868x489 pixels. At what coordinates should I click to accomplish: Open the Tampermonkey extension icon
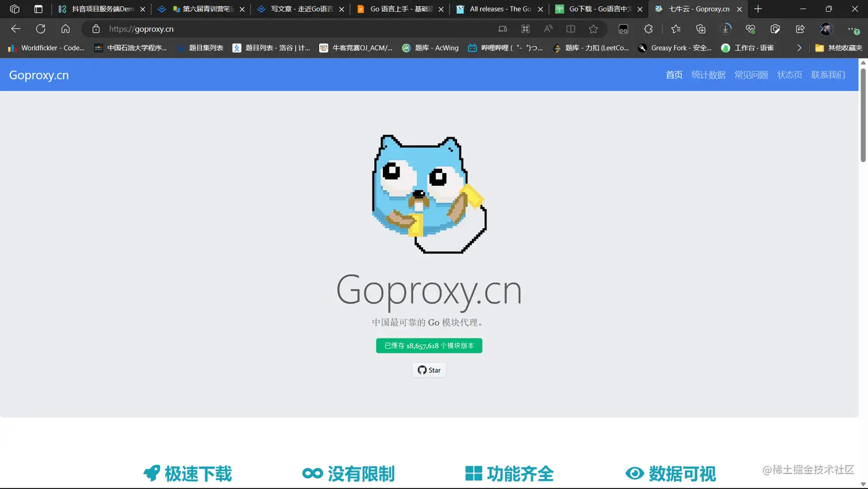pos(623,29)
